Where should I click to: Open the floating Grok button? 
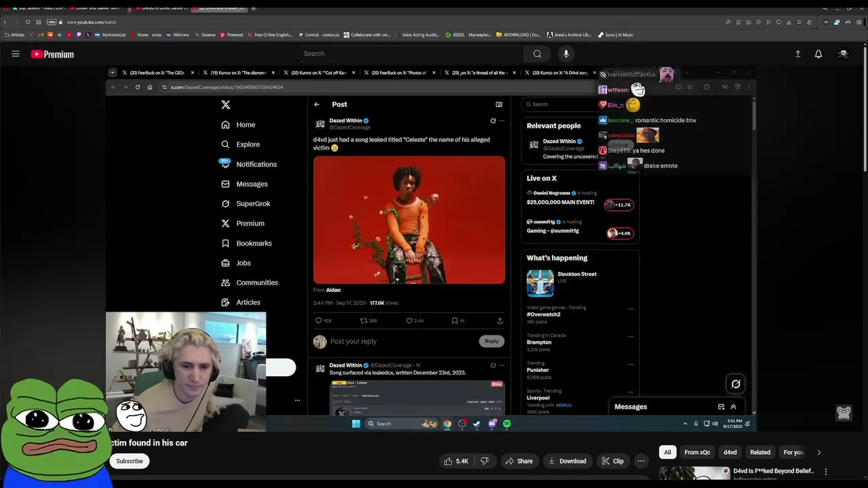pos(736,384)
